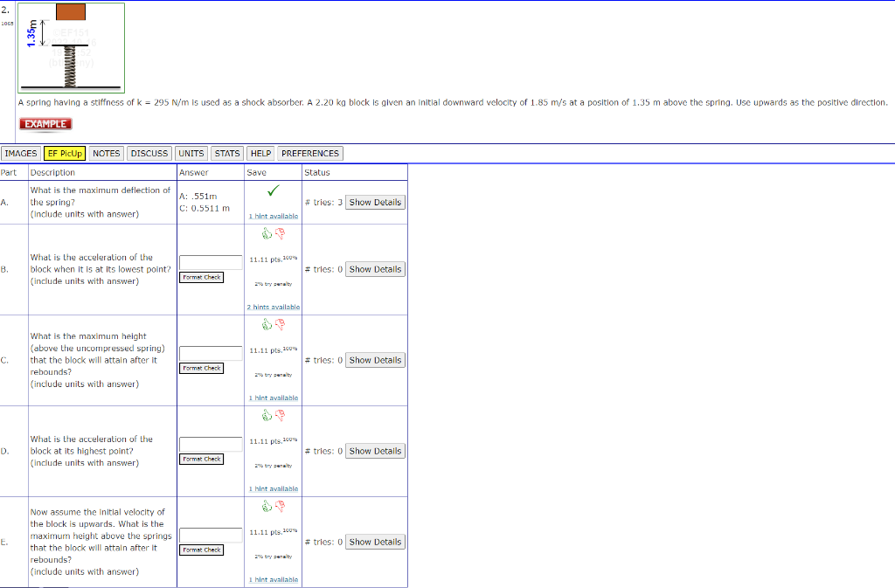
Task: Click thumbs-down icon for part B
Action: click(280, 233)
